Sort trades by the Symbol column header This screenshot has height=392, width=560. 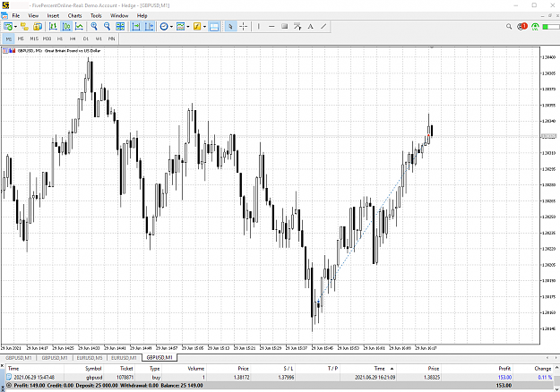point(93,369)
